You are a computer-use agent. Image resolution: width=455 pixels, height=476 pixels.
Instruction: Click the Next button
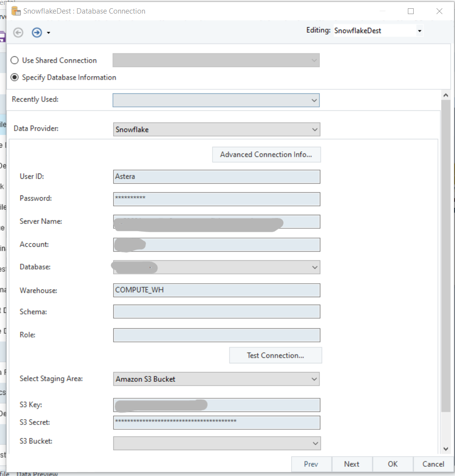click(351, 464)
